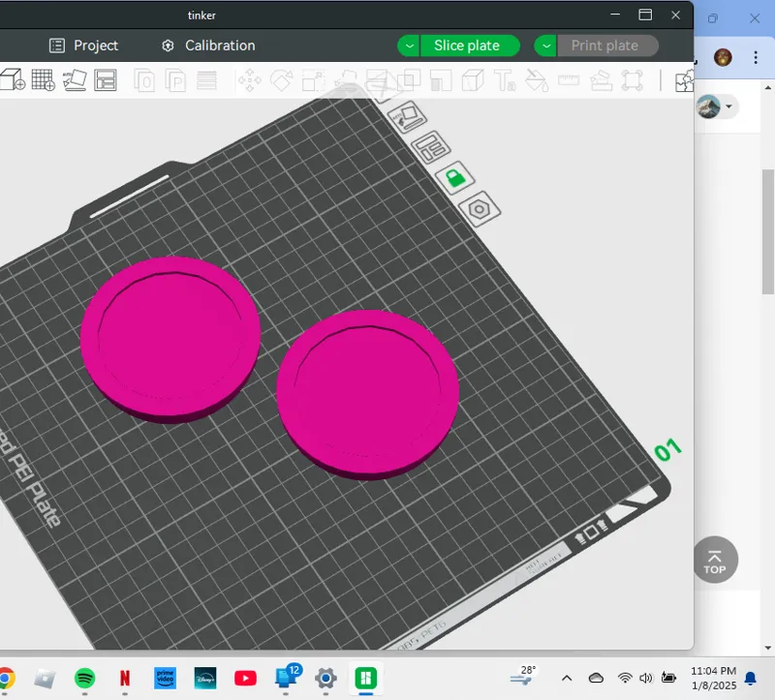The width and height of the screenshot is (775, 700).
Task: Activate the Text shape tool
Action: (505, 80)
